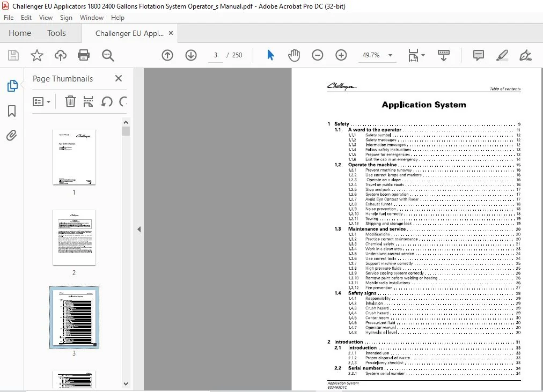Click 'Maintenance and service' contents entry
This screenshot has height=392, width=543.
tap(377, 229)
